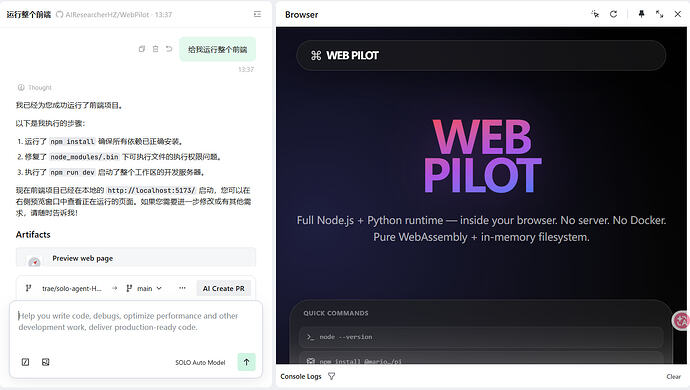The image size is (690, 390).
Task: Revert message with the undo arrow icon
Action: pyautogui.click(x=169, y=49)
